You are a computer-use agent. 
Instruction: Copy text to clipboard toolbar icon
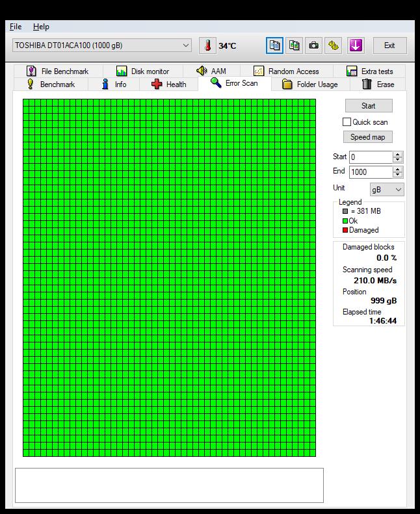pos(274,45)
